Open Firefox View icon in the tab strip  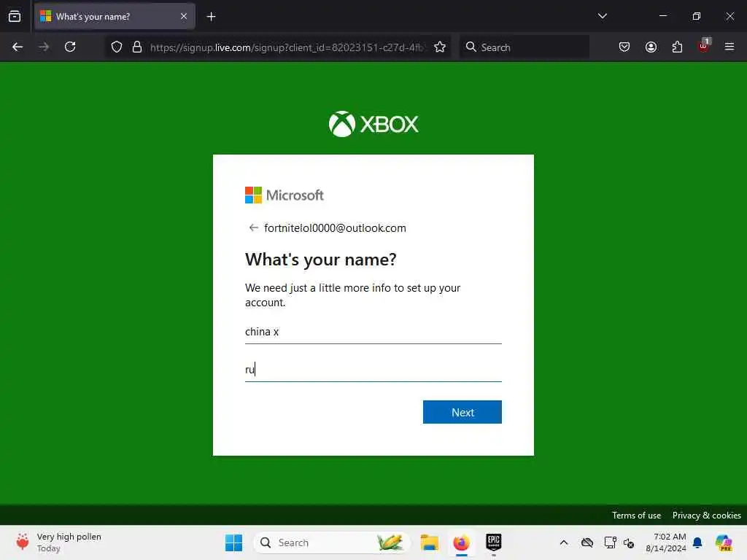click(x=15, y=16)
